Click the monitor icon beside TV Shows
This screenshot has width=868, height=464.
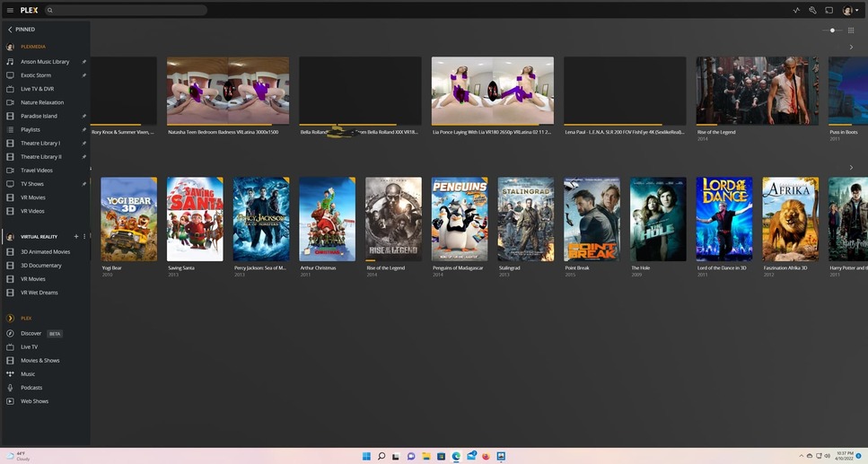pos(10,184)
